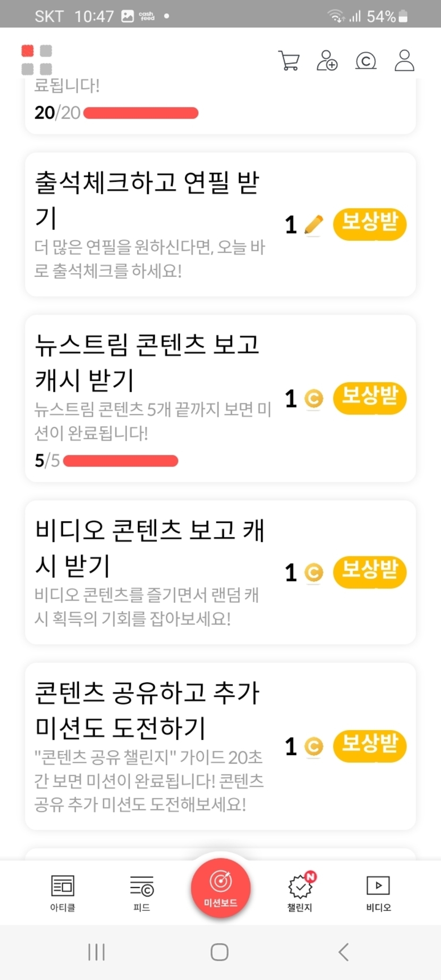Image resolution: width=441 pixels, height=980 pixels.
Task: Go to the 챌린지 tab
Action: (x=300, y=893)
